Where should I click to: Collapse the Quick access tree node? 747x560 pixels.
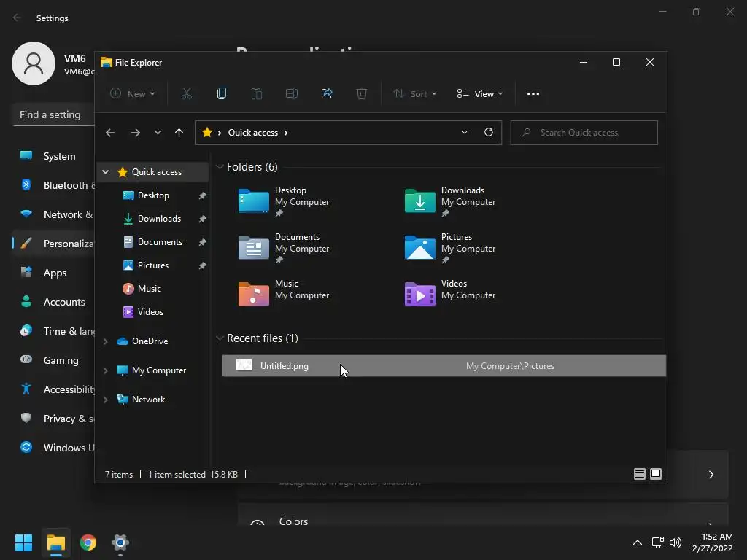pos(106,172)
